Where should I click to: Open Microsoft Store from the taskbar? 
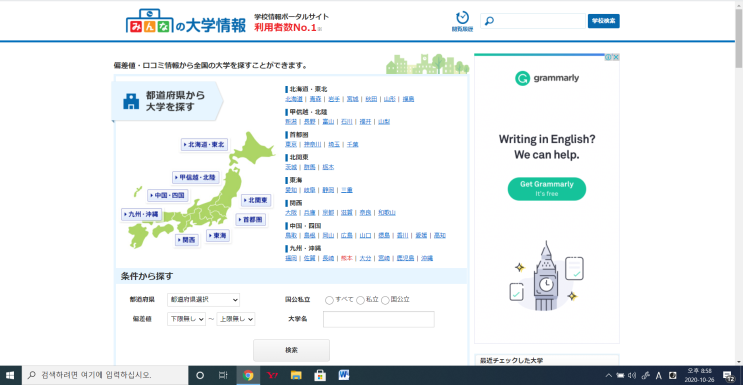pos(320,376)
